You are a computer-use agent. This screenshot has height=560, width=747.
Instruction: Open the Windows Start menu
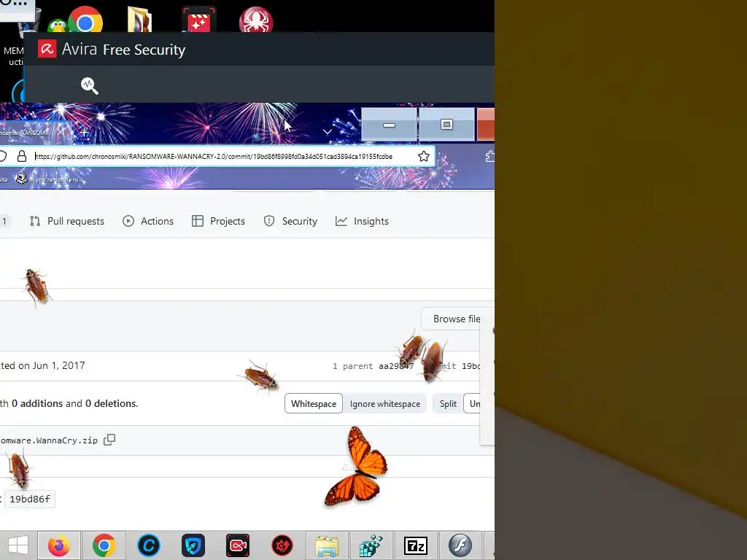pos(18,545)
